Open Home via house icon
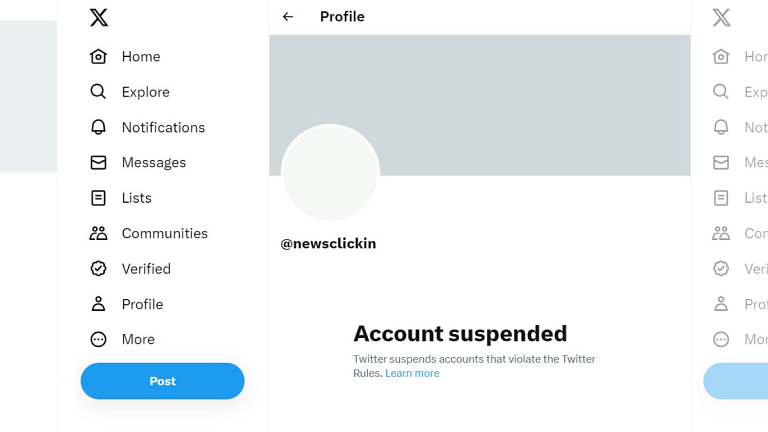This screenshot has width=768, height=432. pos(98,56)
